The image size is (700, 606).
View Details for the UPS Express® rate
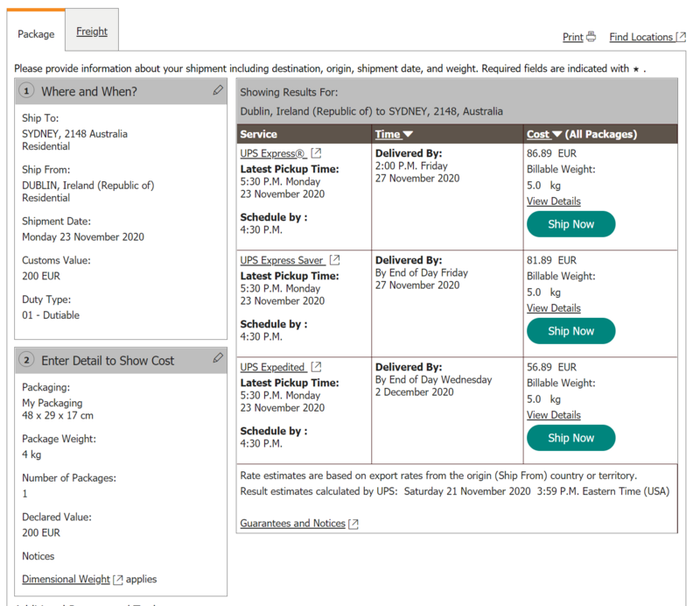(x=554, y=201)
